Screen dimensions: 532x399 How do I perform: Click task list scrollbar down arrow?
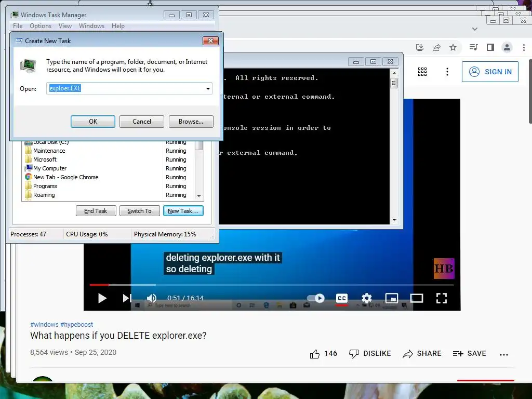(199, 196)
